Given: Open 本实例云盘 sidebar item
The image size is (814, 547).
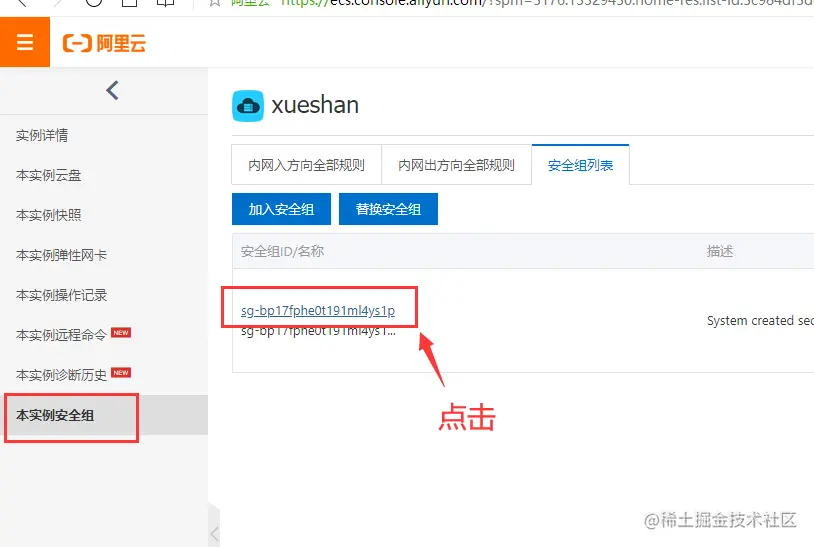Looking at the screenshot, I should 48,175.
